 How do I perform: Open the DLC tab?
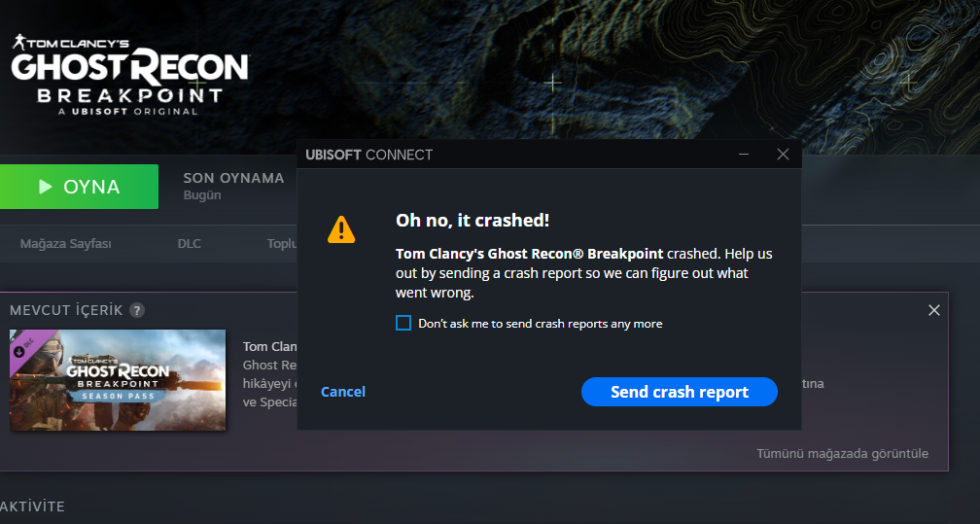tap(190, 244)
